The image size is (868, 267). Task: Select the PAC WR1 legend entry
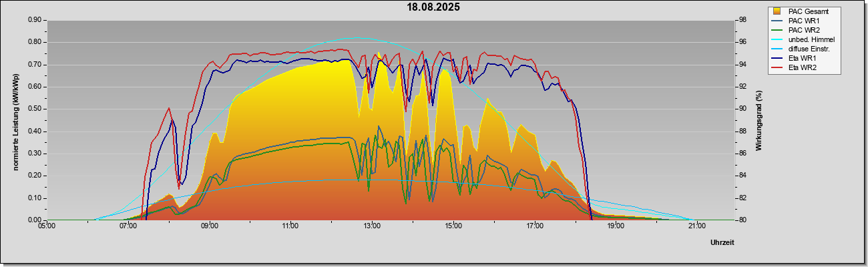click(x=804, y=21)
